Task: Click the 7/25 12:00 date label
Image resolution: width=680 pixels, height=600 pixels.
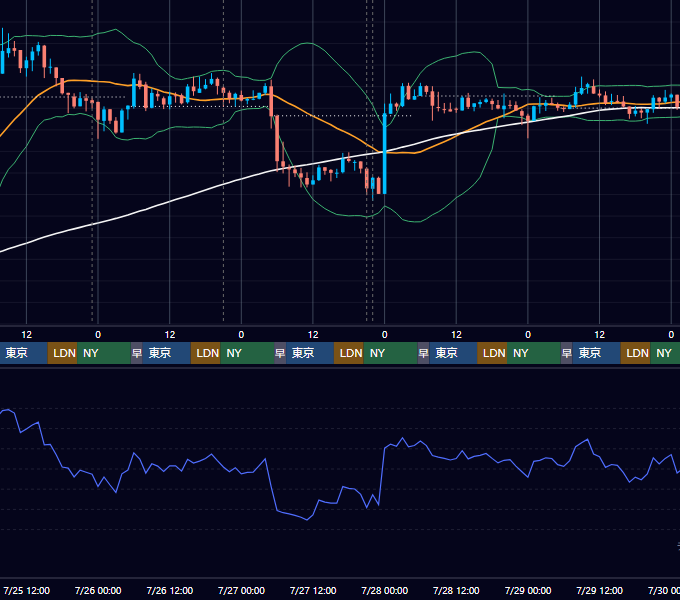Action: point(26,590)
